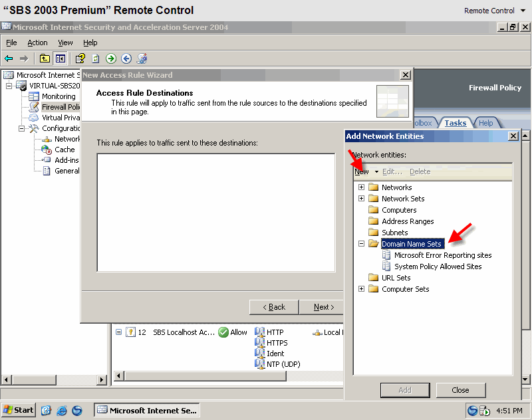Select System Policy Allowed Sites entry
The height and width of the screenshot is (420, 532).
pyautogui.click(x=438, y=266)
